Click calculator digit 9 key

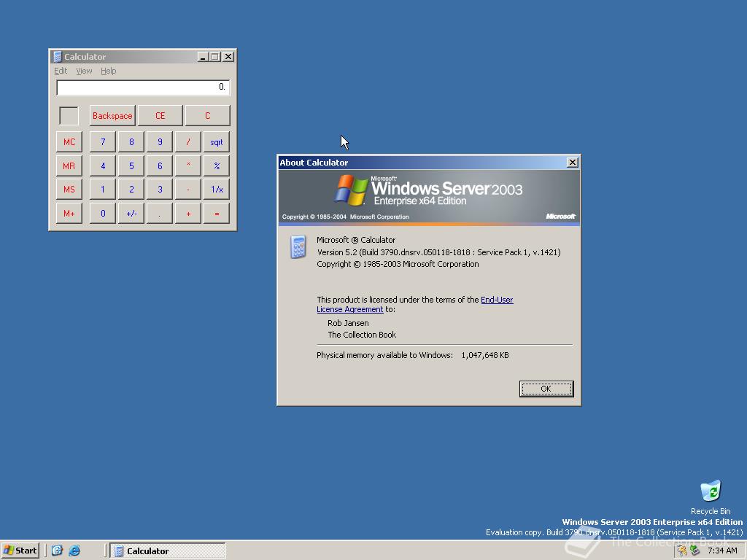160,142
